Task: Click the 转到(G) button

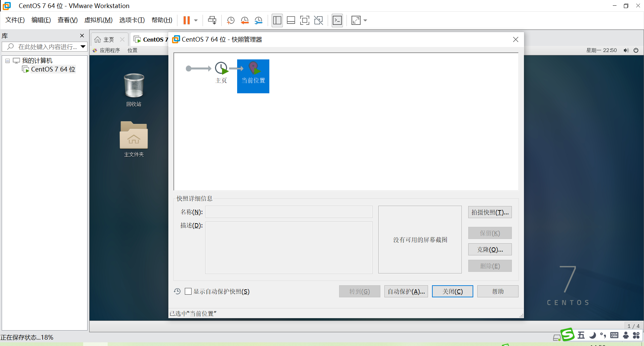Action: coord(360,291)
